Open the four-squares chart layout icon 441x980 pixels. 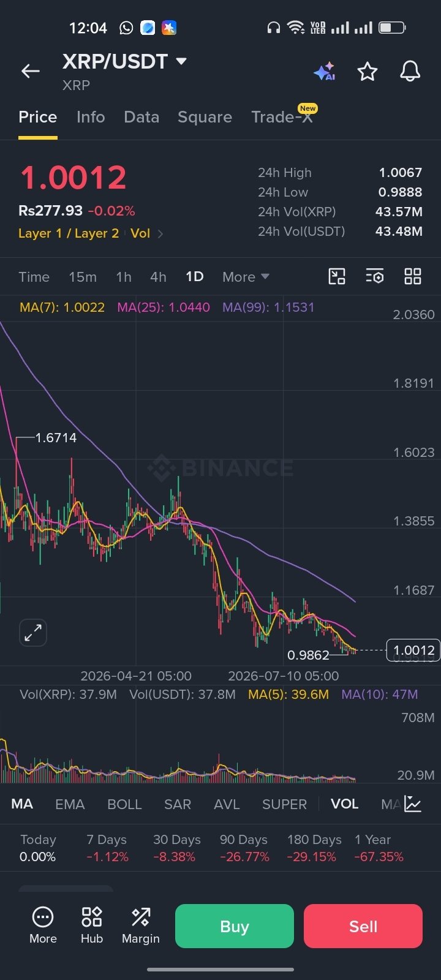click(413, 276)
